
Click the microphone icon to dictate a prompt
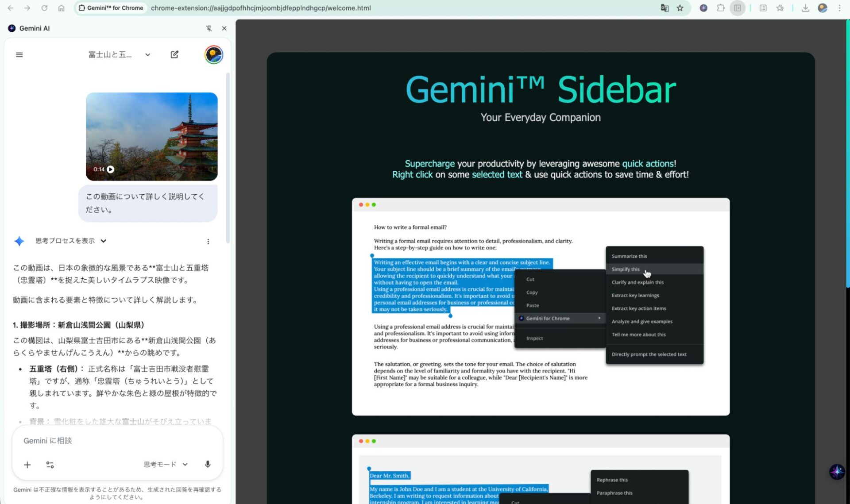[207, 465]
